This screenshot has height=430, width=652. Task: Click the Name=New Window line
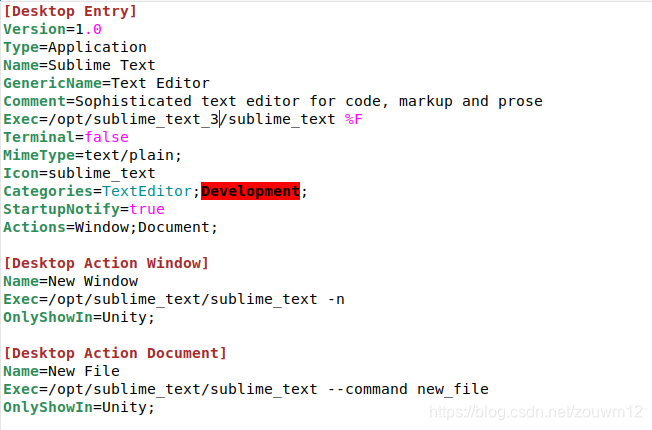pyautogui.click(x=71, y=281)
